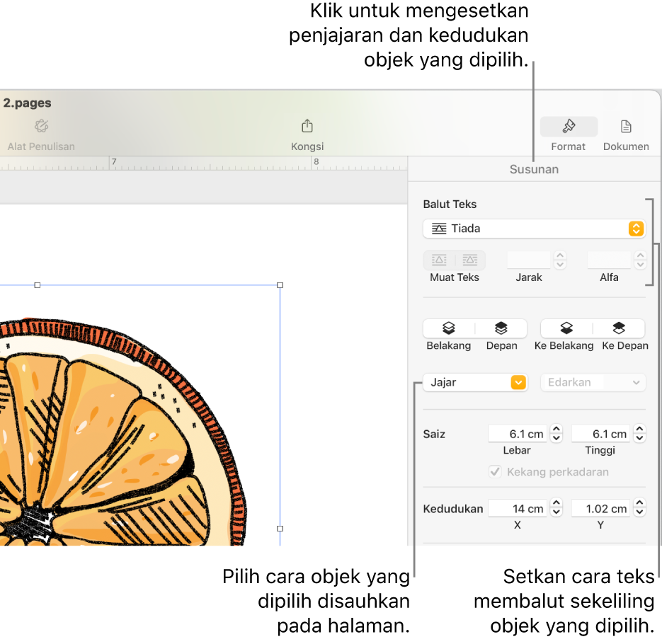This screenshot has width=662, height=644.
Task: Click the Tinggi height field
Action: click(601, 434)
